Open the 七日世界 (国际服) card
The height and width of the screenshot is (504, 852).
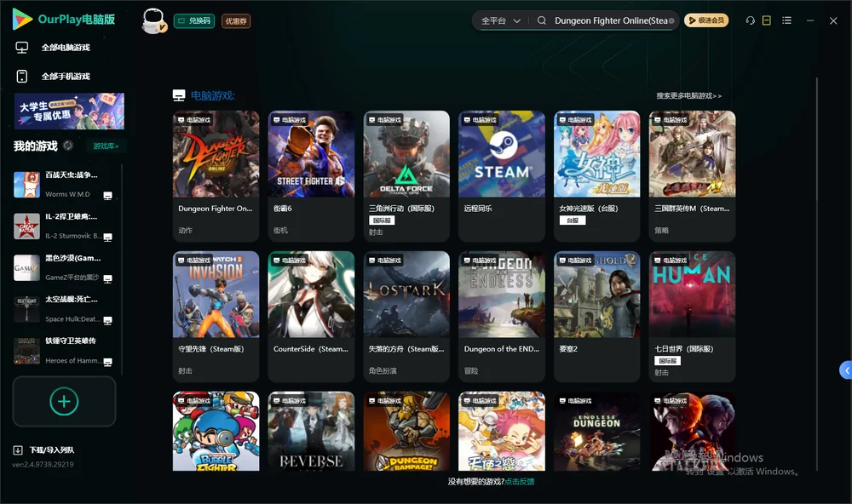point(692,317)
